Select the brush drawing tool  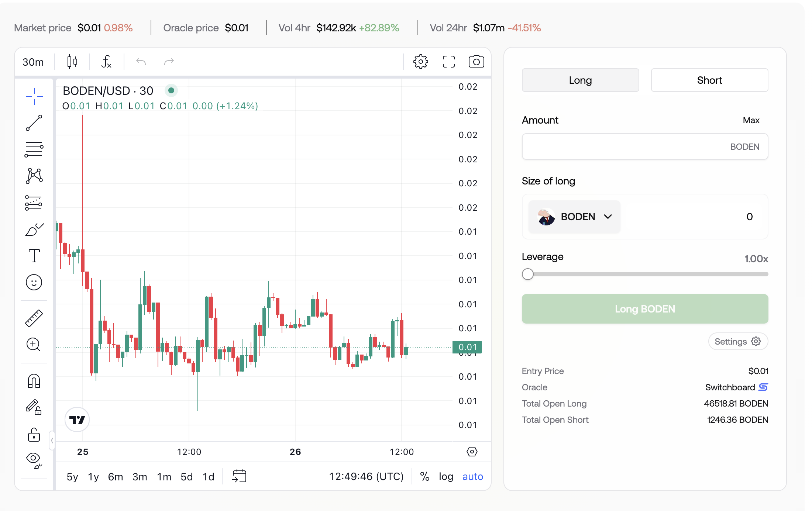[x=34, y=229]
